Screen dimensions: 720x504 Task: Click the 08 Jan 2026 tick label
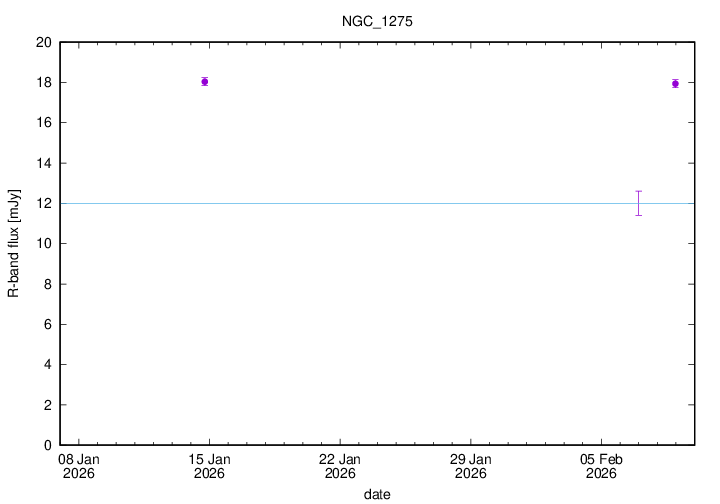point(79,466)
